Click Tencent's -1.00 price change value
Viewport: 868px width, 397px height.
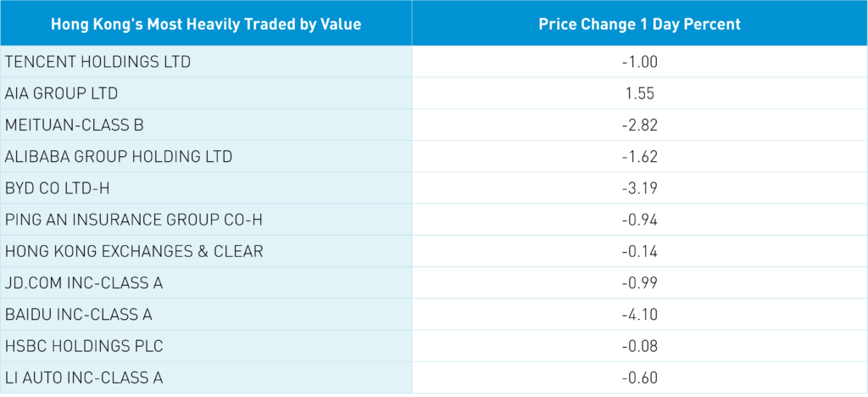(639, 62)
